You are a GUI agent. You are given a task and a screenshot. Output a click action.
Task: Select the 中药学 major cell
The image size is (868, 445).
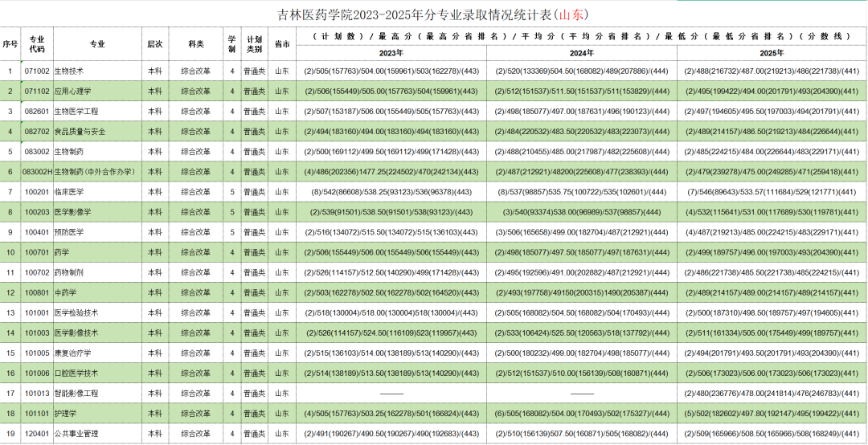97,292
